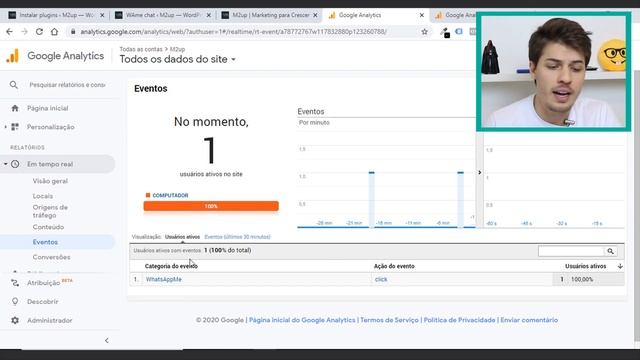The height and width of the screenshot is (360, 640).
Task: Click the Atribuição icon
Action: click(x=15, y=283)
